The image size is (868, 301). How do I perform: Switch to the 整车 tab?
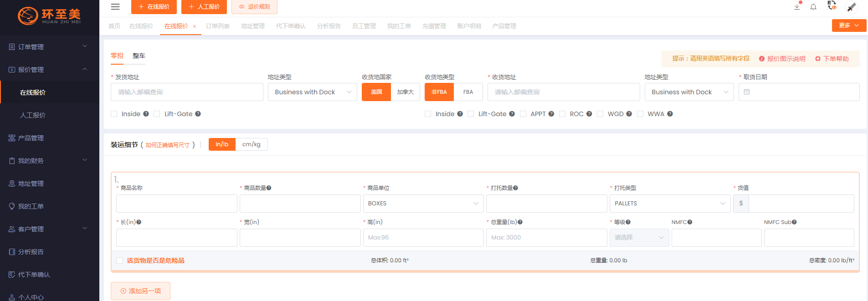139,56
